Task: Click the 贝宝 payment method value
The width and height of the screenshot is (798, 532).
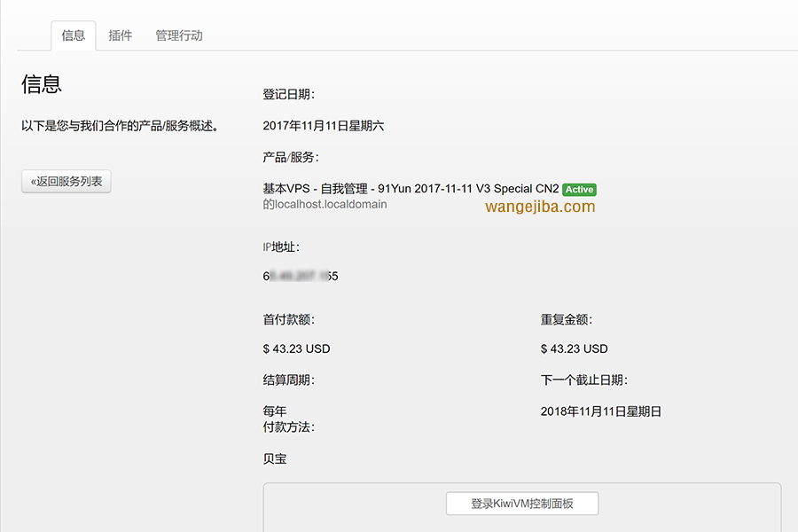Action: [275, 459]
